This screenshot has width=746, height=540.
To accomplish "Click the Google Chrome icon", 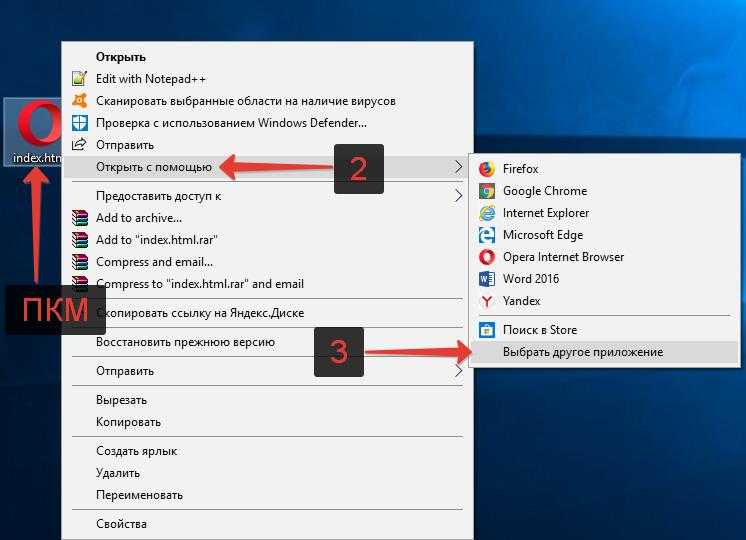I will (487, 191).
